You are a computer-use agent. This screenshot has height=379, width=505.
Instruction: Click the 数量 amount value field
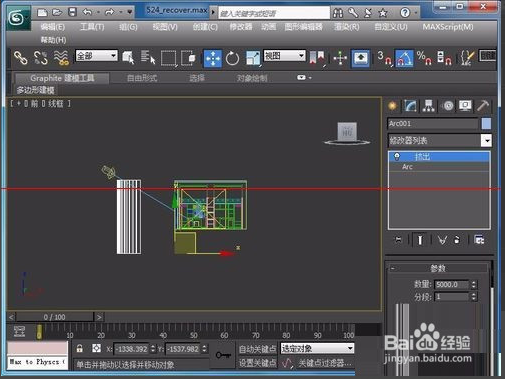451,285
